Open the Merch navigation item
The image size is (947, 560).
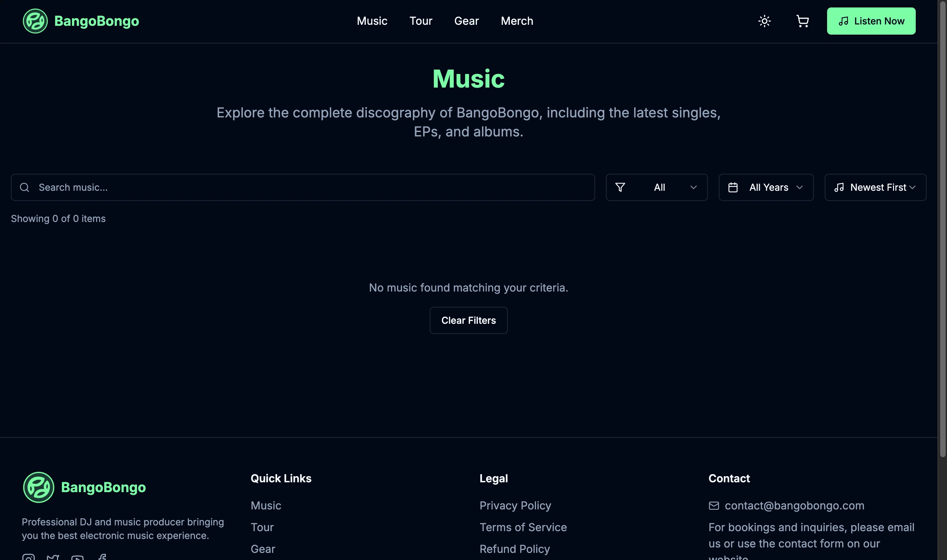point(517,21)
